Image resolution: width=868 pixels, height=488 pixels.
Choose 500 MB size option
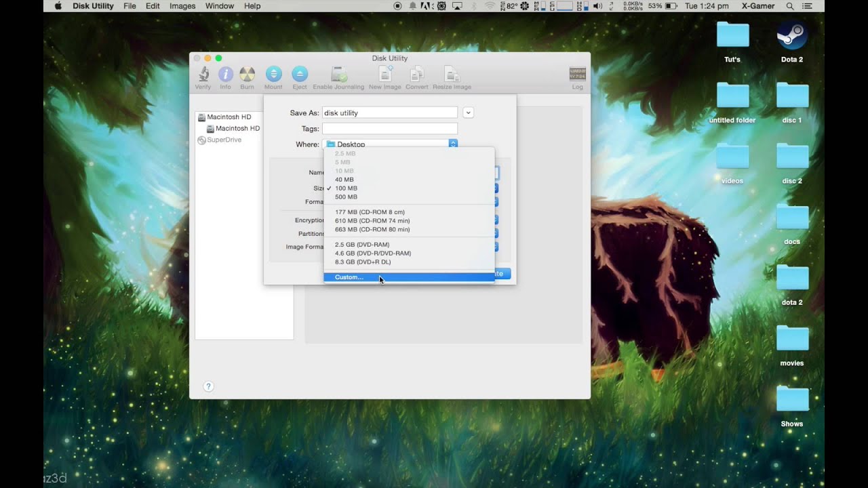[409, 197]
